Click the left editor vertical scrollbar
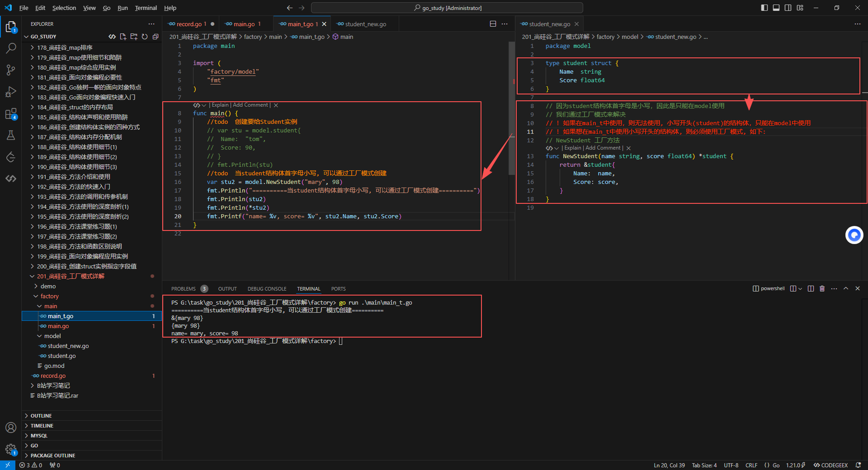 512,108
